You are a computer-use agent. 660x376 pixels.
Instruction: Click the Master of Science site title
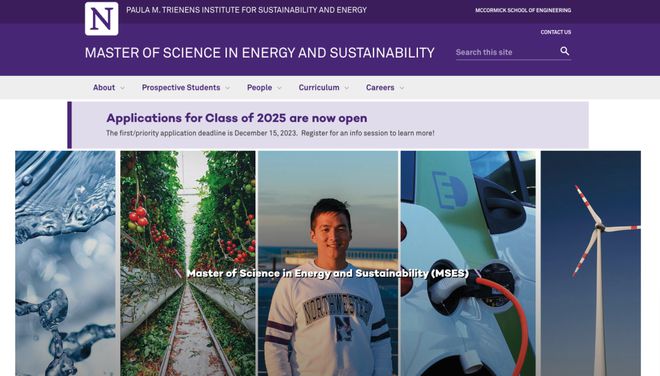[260, 53]
